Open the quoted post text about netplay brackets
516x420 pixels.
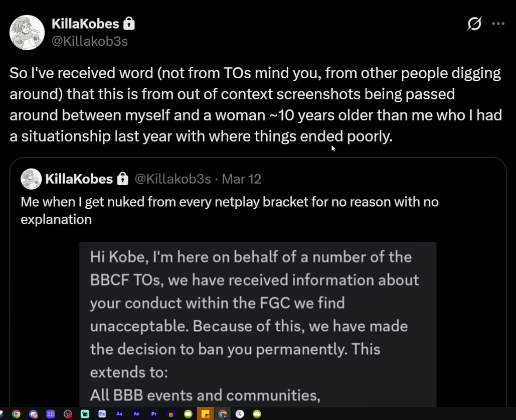click(229, 211)
